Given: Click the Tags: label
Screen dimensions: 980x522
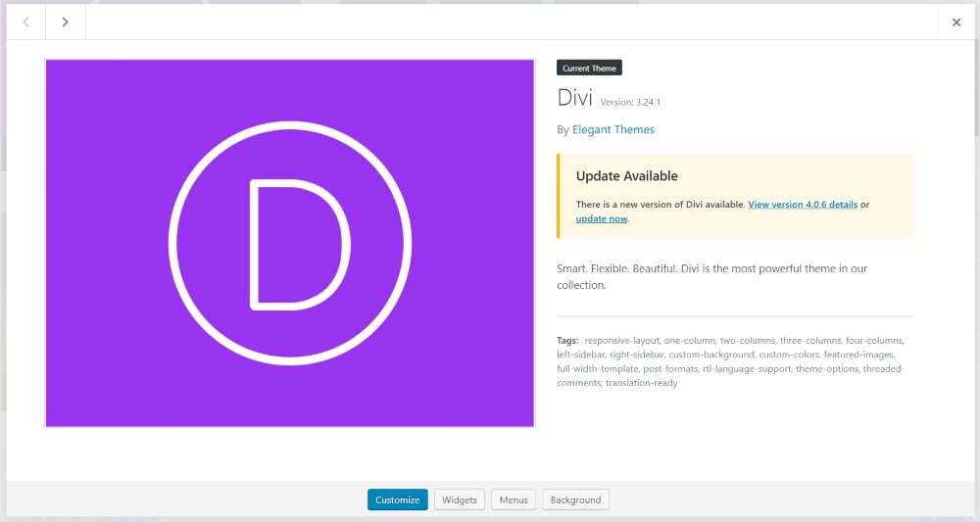Looking at the screenshot, I should coord(567,340).
